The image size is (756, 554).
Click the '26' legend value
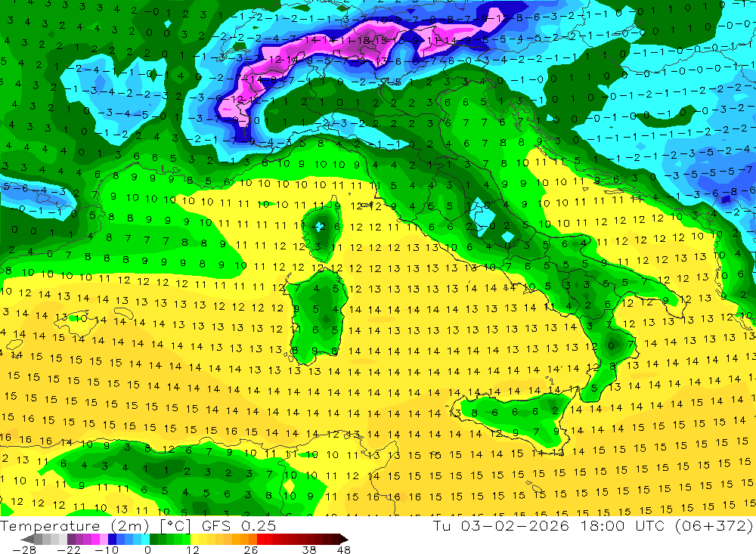pyautogui.click(x=251, y=550)
